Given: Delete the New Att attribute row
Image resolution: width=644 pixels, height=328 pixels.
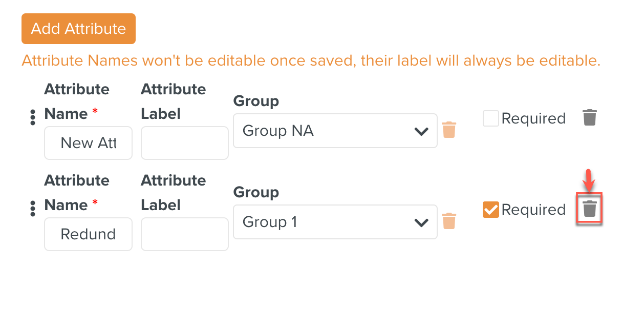Looking at the screenshot, I should 590,118.
